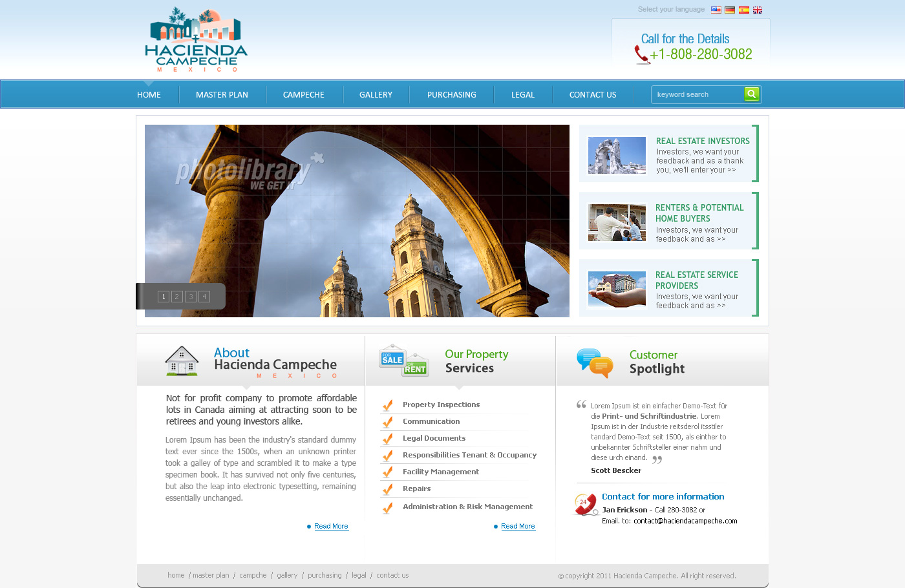Select the US flag language icon
This screenshot has width=905, height=588.
click(x=716, y=10)
